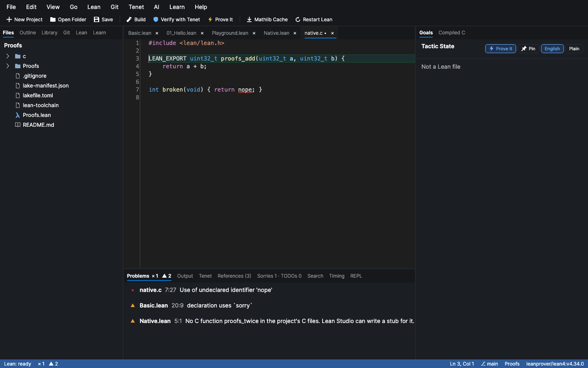Image resolution: width=588 pixels, height=368 pixels.
Task: Click the Restart Lean refresh icon
Action: click(x=298, y=20)
